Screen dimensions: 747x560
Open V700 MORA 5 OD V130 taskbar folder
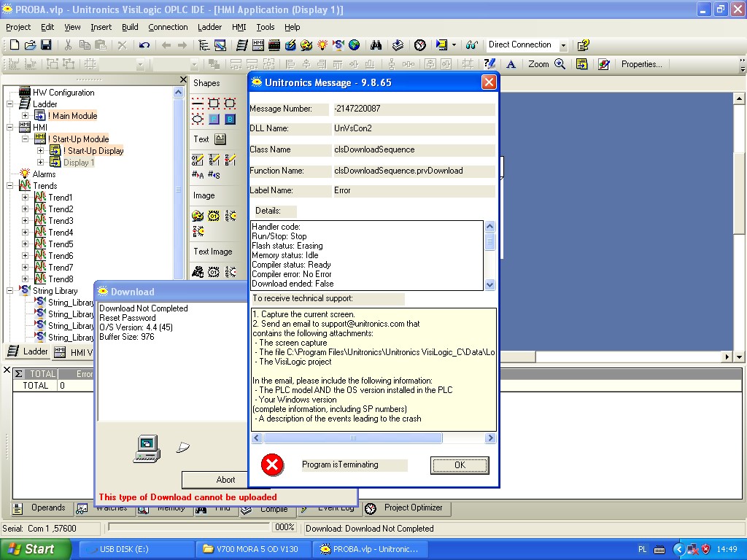click(253, 549)
